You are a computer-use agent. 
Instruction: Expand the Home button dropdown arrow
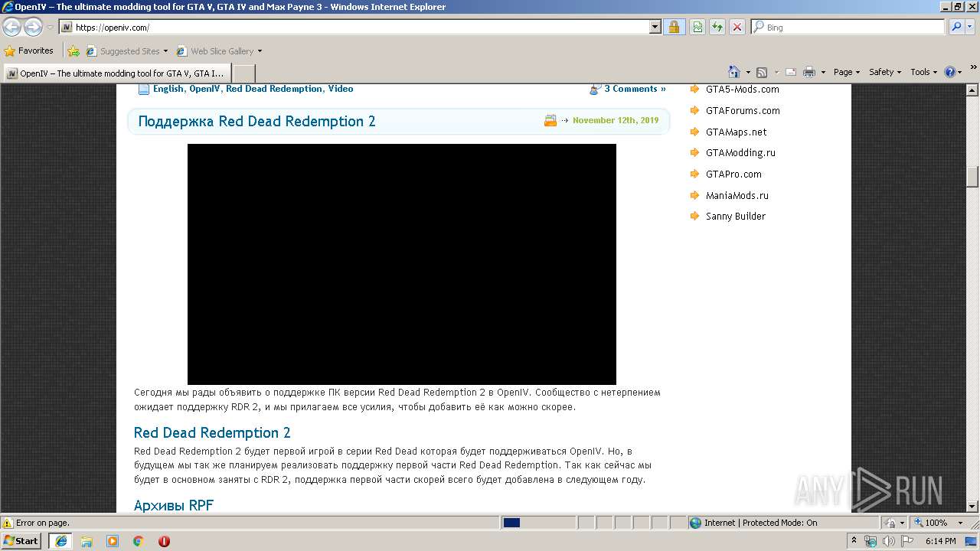pyautogui.click(x=748, y=72)
